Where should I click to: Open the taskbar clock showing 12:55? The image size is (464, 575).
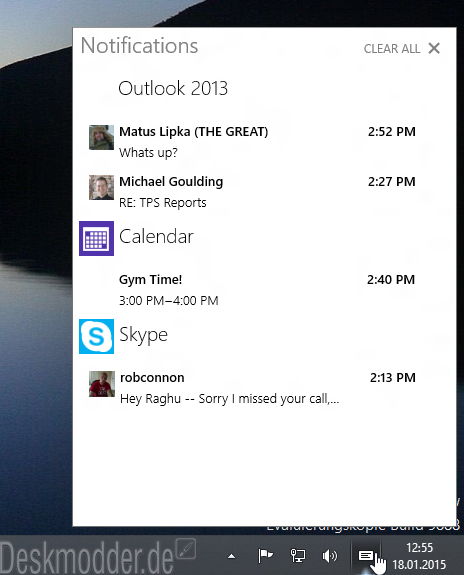pos(420,548)
